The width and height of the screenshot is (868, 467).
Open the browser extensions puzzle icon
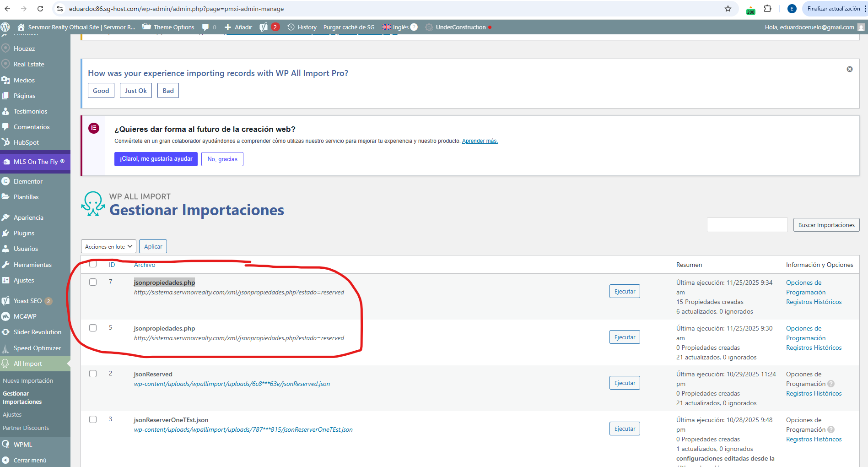pyautogui.click(x=768, y=9)
